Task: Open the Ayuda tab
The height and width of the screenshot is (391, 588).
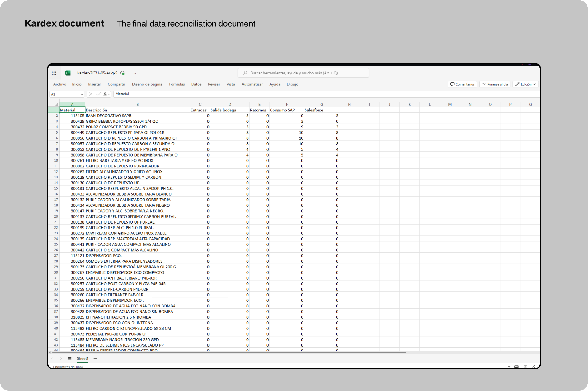Action: coord(275,84)
